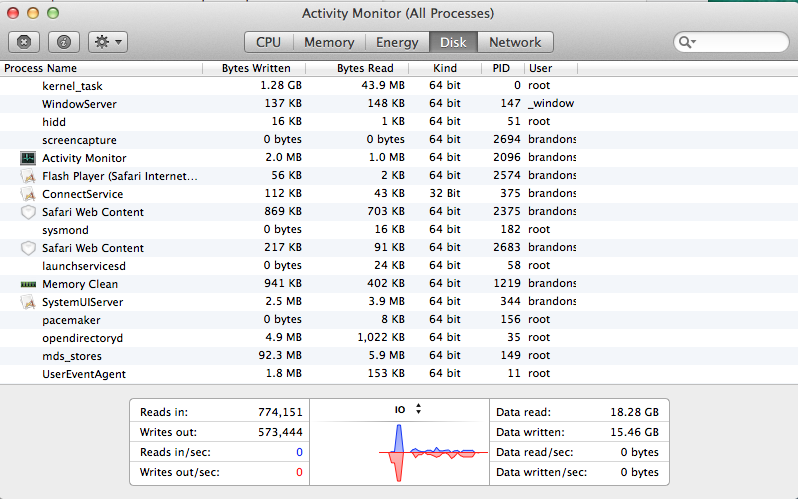798x499 pixels.
Task: Click the Quit Process toolbar icon
Action: point(24,42)
